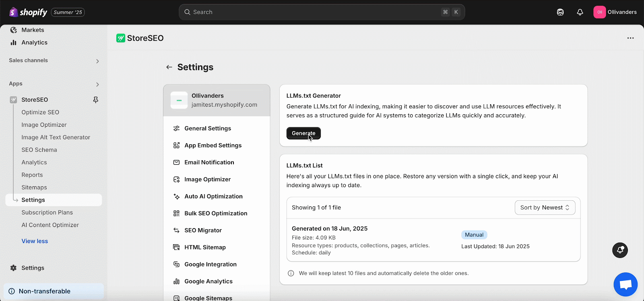Image resolution: width=644 pixels, height=301 pixels.
Task: Go back with the Settings arrow
Action: pyautogui.click(x=169, y=67)
